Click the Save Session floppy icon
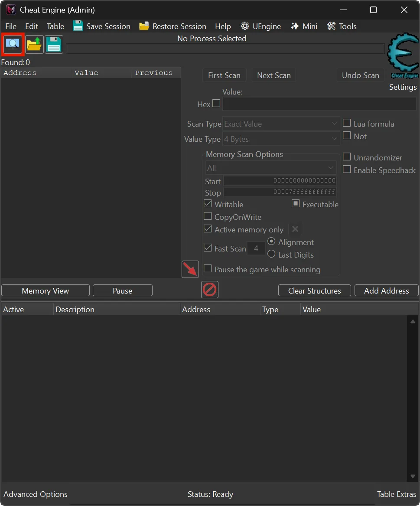Image resolution: width=420 pixels, height=506 pixels. pos(78,26)
